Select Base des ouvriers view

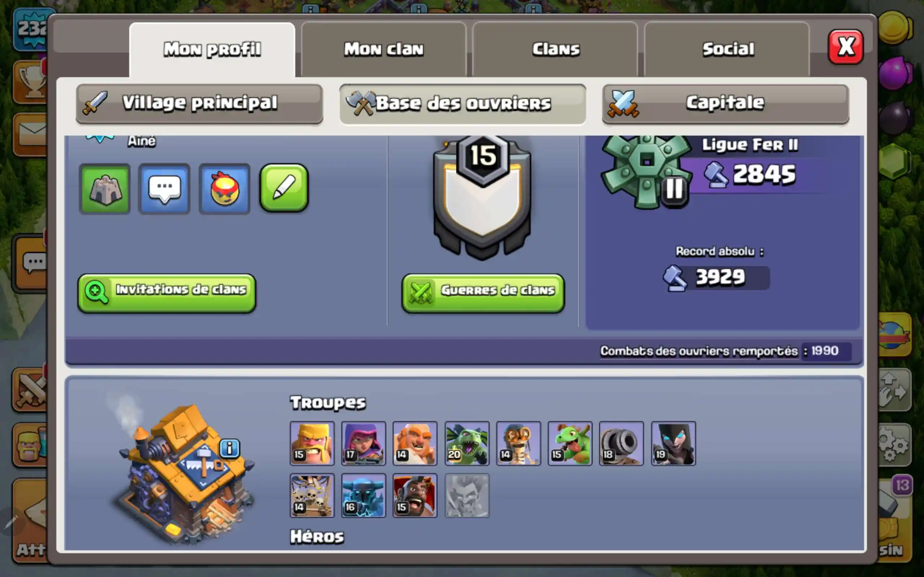pyautogui.click(x=462, y=104)
